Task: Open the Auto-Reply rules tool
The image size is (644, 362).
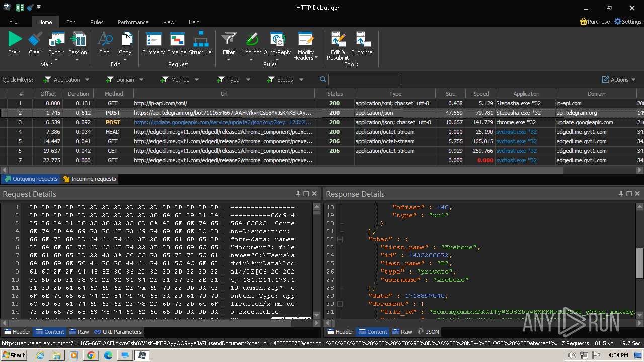Action: [x=277, y=46]
